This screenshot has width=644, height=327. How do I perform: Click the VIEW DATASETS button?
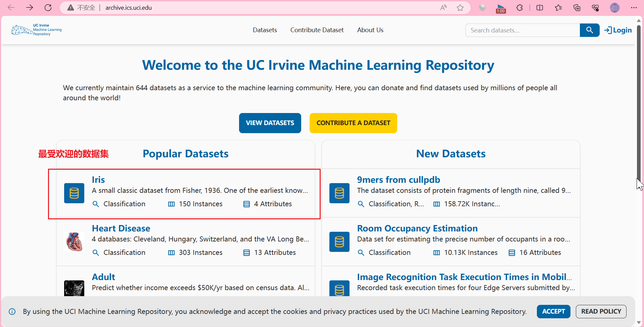[270, 123]
